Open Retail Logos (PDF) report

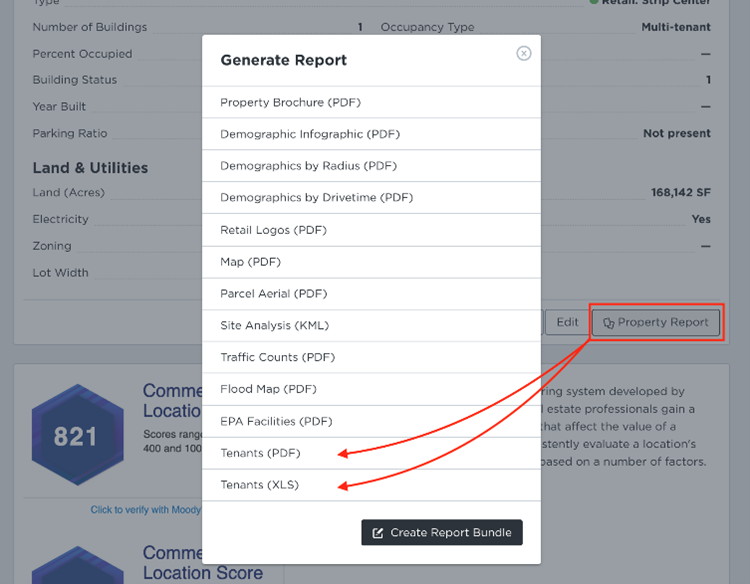[371, 230]
